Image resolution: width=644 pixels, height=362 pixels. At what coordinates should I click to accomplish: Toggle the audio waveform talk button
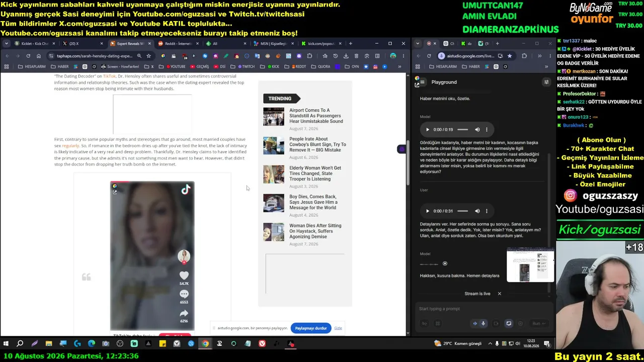pos(475,324)
